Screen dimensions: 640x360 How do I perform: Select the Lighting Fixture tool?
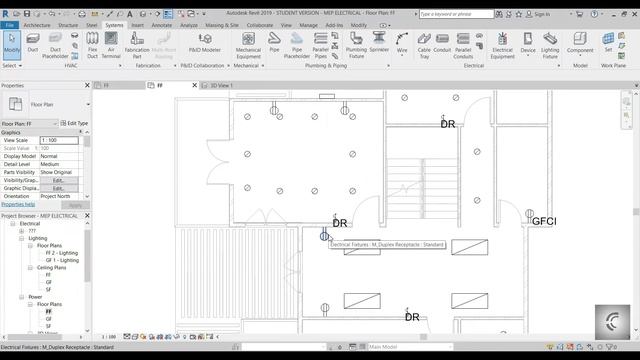pos(550,45)
